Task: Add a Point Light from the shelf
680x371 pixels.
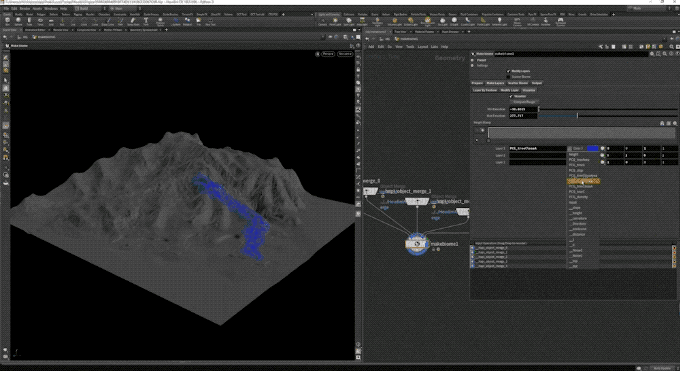Action: click(335, 21)
